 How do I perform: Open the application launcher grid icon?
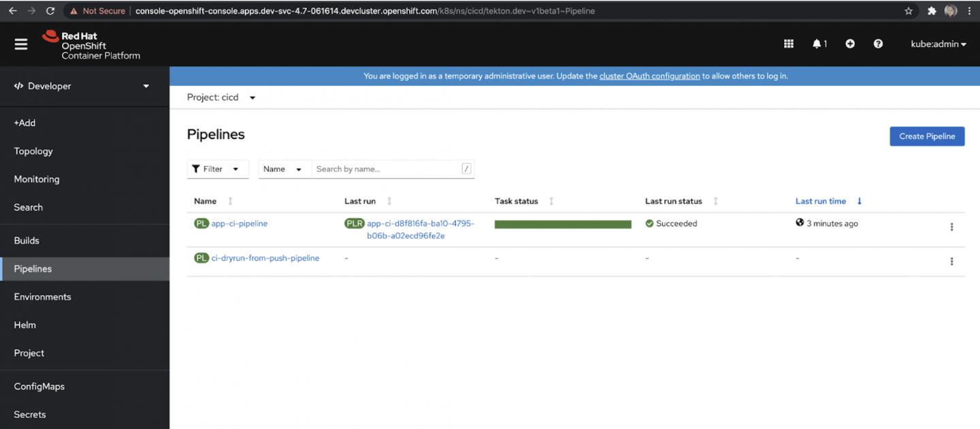[789, 44]
